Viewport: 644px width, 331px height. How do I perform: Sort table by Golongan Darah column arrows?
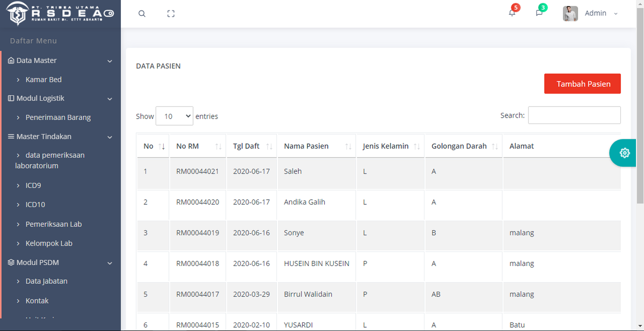click(495, 147)
